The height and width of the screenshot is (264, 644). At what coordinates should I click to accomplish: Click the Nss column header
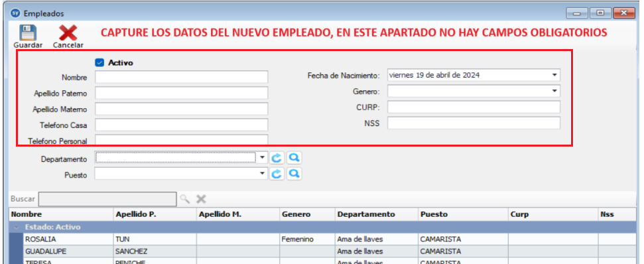point(617,214)
